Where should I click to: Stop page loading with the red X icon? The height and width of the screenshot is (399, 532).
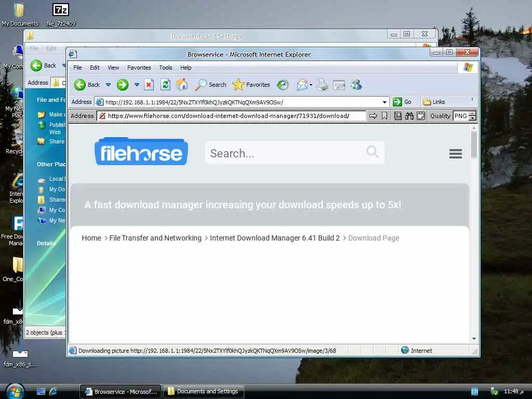[149, 85]
